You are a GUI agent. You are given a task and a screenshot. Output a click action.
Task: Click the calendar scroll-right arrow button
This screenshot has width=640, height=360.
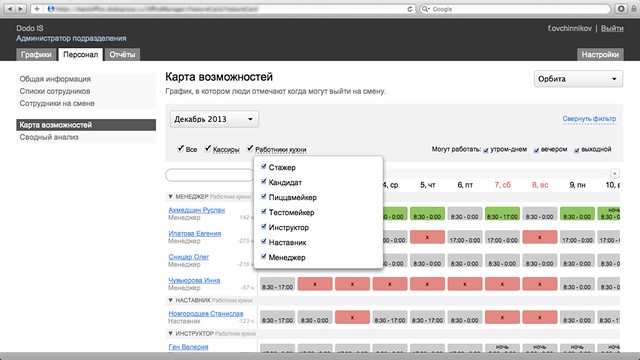coord(615,174)
